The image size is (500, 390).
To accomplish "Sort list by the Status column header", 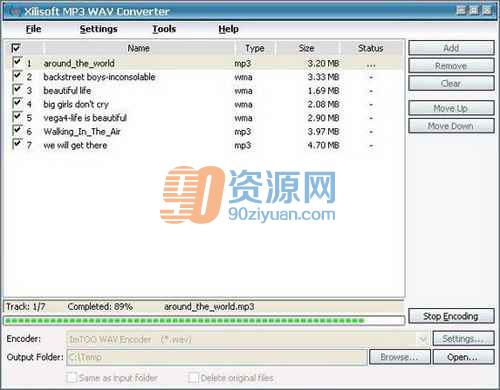I will point(371,48).
